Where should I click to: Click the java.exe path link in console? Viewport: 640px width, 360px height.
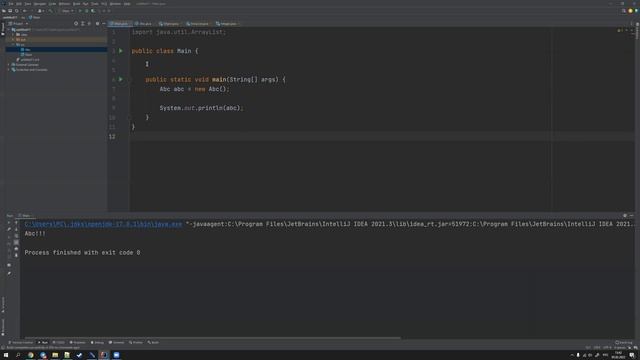pos(103,224)
